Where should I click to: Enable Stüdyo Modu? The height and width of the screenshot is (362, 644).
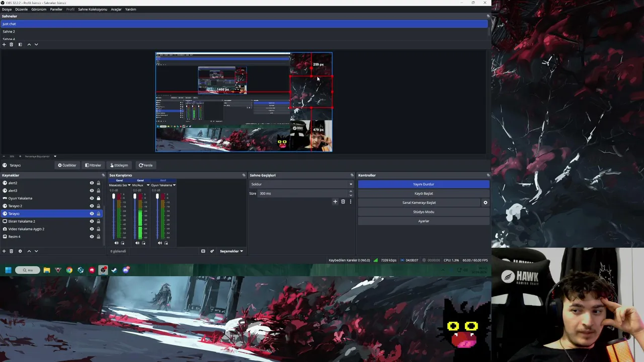point(424,212)
